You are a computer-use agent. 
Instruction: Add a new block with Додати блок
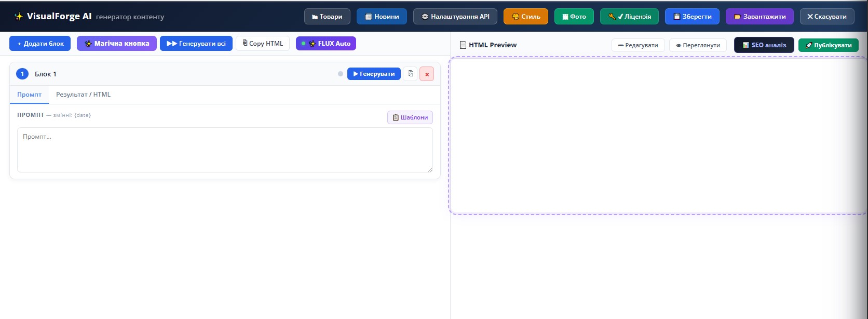coord(40,44)
